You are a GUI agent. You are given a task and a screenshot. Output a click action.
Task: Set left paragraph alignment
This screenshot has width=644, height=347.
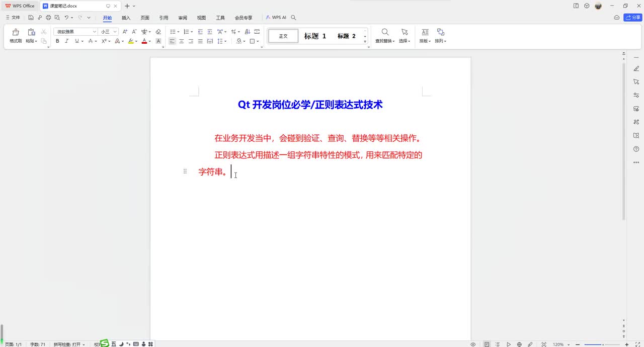(172, 41)
